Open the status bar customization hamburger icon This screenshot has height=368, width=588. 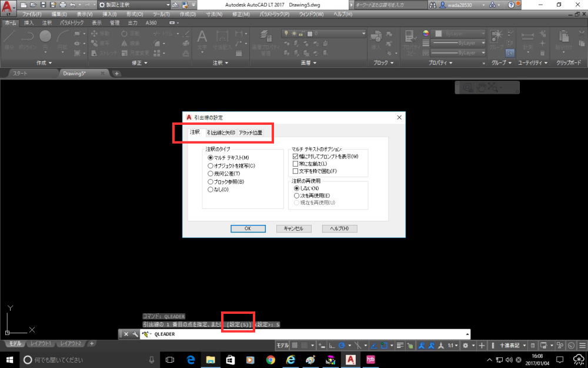coord(582,345)
